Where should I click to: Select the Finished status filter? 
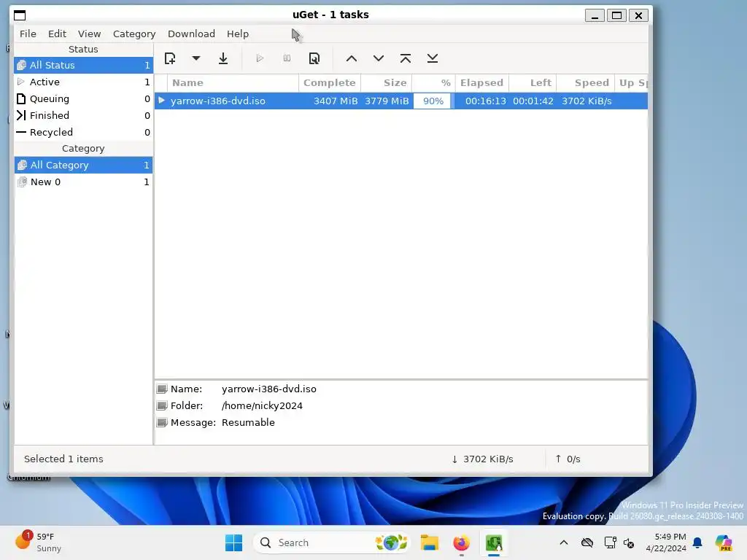(x=83, y=115)
